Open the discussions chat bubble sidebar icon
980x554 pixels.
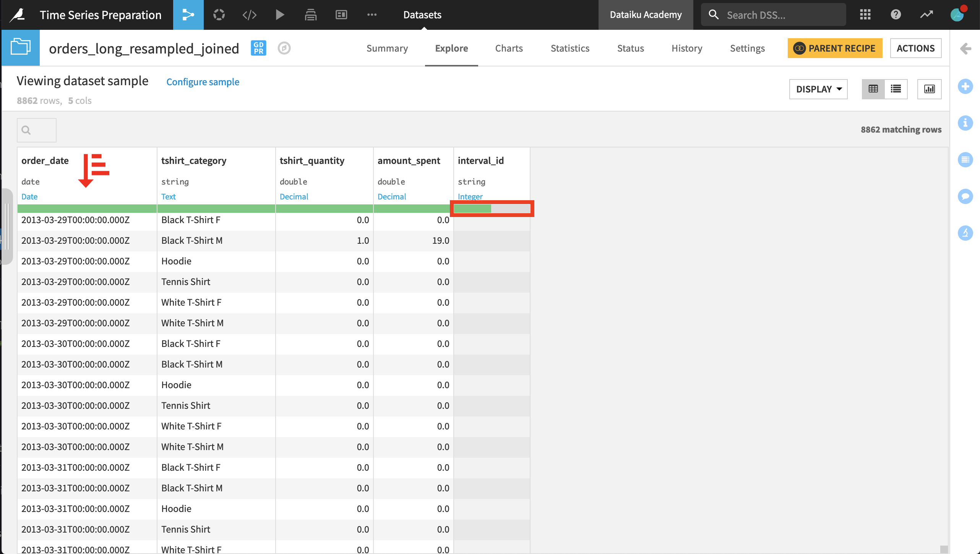(x=965, y=196)
